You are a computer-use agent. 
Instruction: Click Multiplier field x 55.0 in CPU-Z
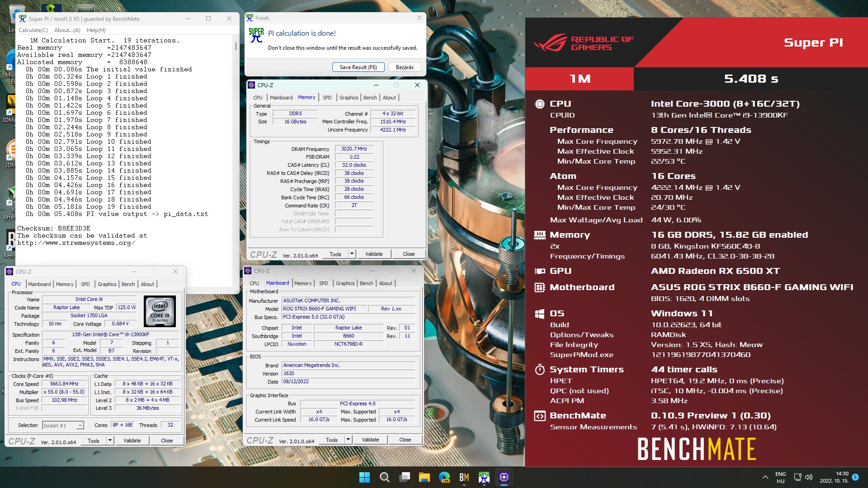64,392
